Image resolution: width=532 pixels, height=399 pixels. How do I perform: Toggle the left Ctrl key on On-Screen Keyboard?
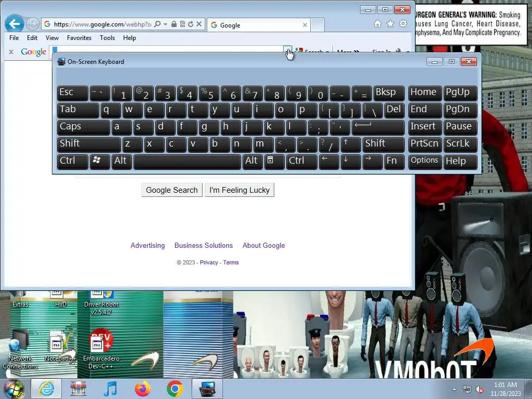pos(73,161)
